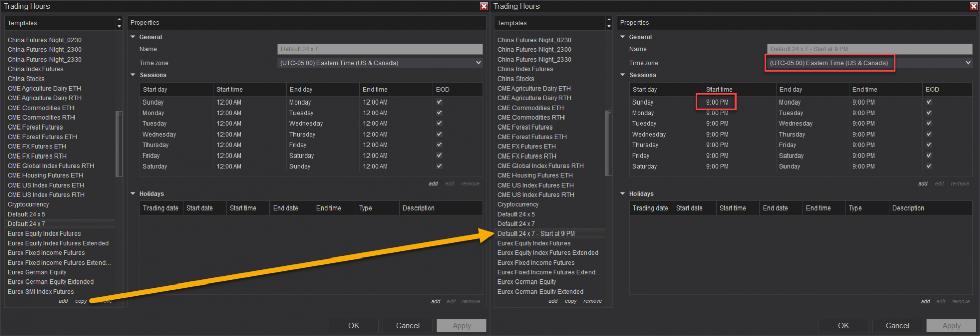Screen dimensions: 980x336
Task: Click Sunday start time 12:00 AM in left window
Action: pos(229,102)
